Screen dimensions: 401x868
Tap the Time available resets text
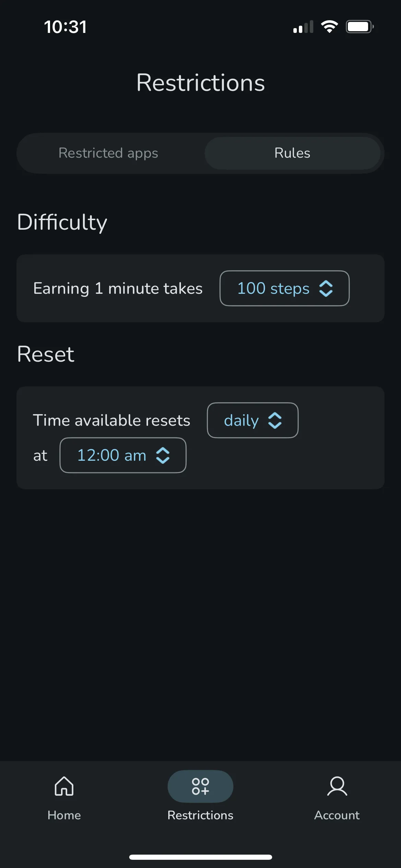point(111,420)
